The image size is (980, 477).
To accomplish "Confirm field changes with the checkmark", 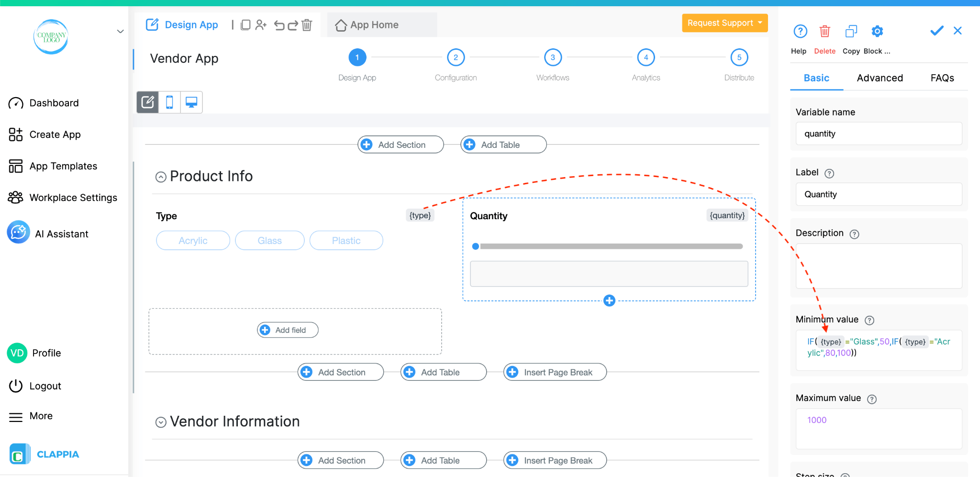I will tap(936, 31).
